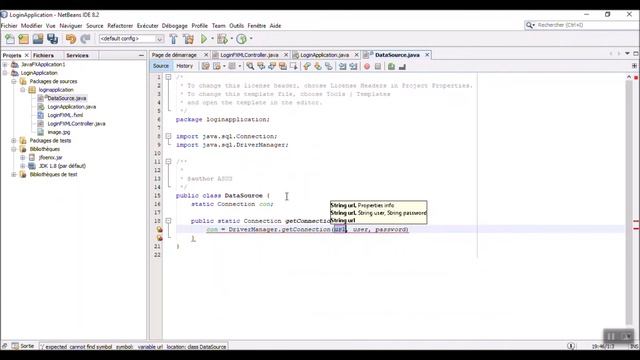The image size is (640, 360).
Task: Collapse the loginapplication package node
Action: tap(22, 90)
